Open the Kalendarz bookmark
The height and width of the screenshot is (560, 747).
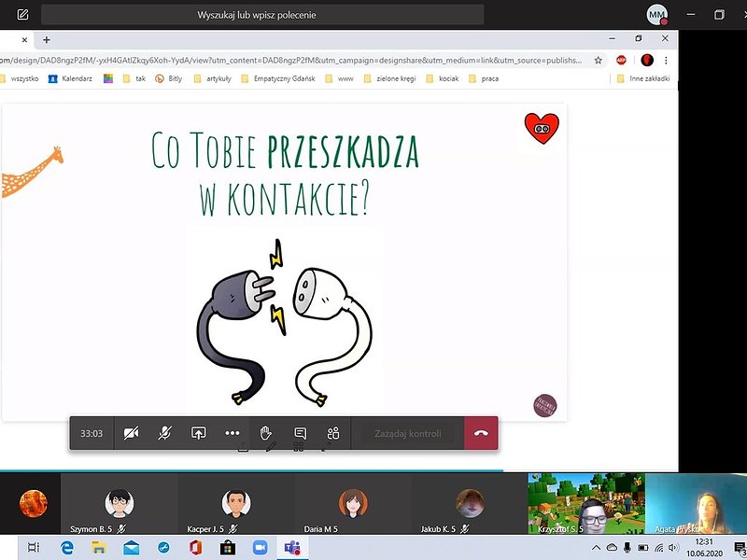tap(71, 78)
